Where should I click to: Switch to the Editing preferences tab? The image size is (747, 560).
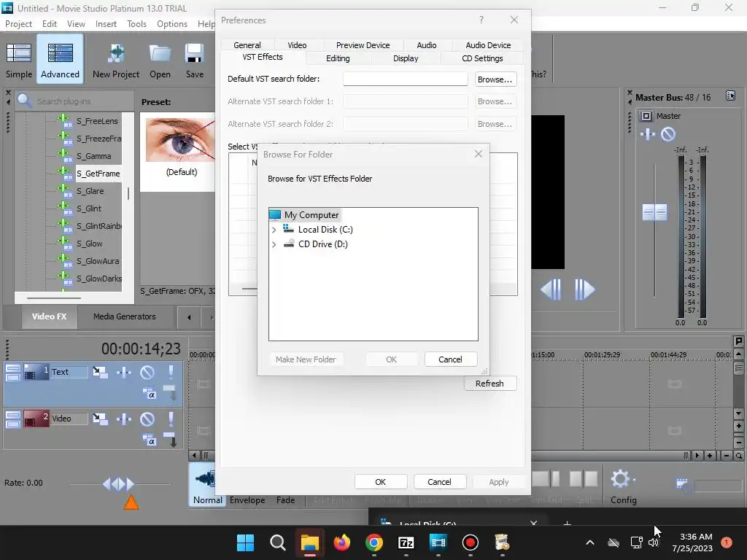point(338,58)
